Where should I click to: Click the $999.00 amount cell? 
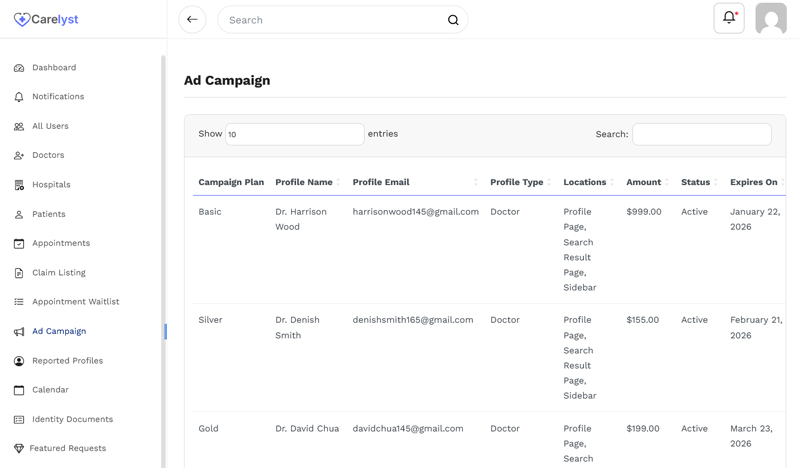pos(644,212)
